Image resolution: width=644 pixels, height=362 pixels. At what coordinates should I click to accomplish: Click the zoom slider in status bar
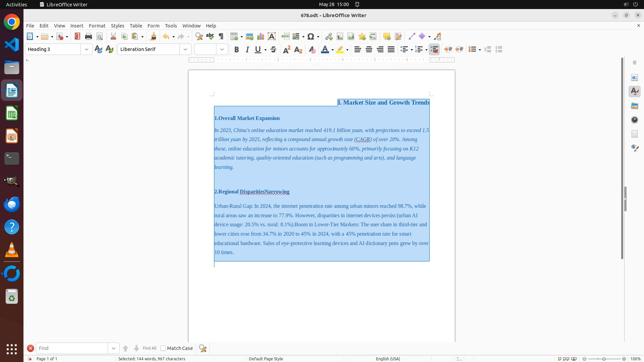[x=604, y=359]
